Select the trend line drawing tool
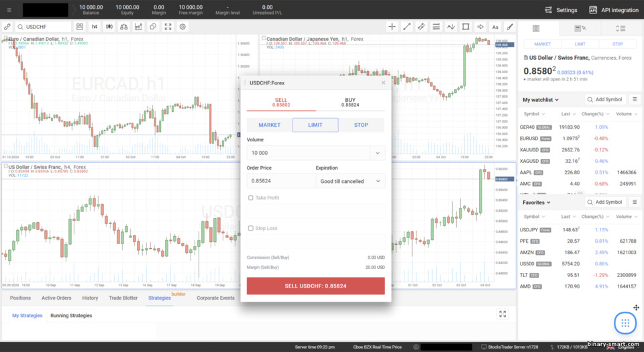Screen dimensions: 644x352 [407, 27]
